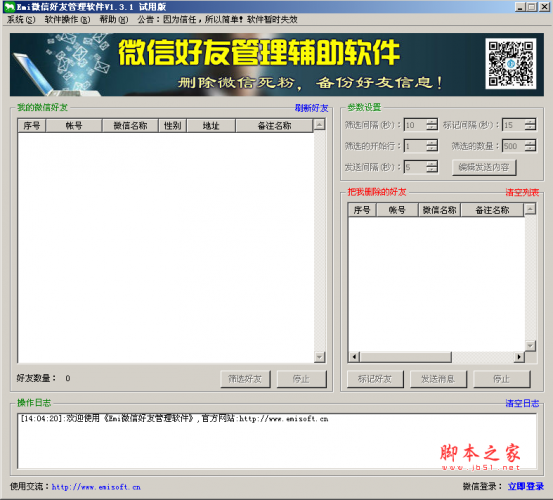Close the application window

click(544, 7)
